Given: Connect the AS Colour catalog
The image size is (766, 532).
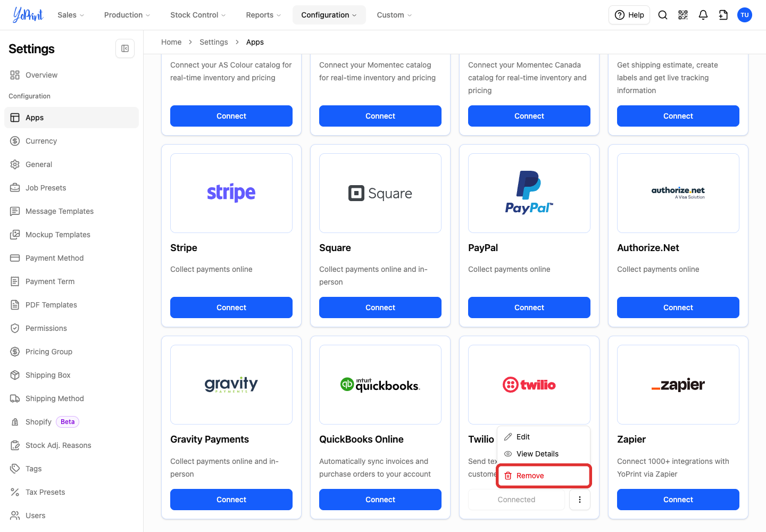Looking at the screenshot, I should coord(231,116).
